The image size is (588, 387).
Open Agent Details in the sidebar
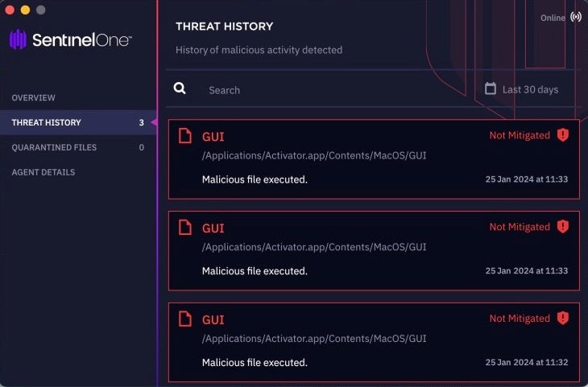pos(43,172)
